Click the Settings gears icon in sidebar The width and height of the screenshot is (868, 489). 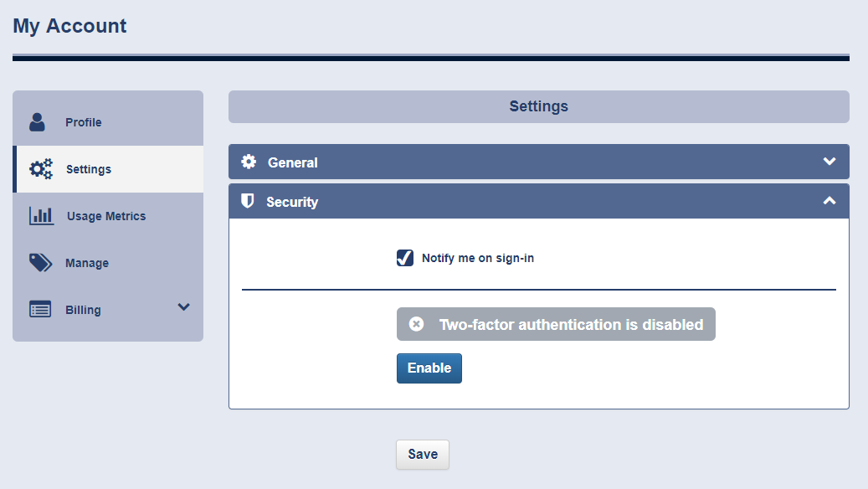coord(41,169)
